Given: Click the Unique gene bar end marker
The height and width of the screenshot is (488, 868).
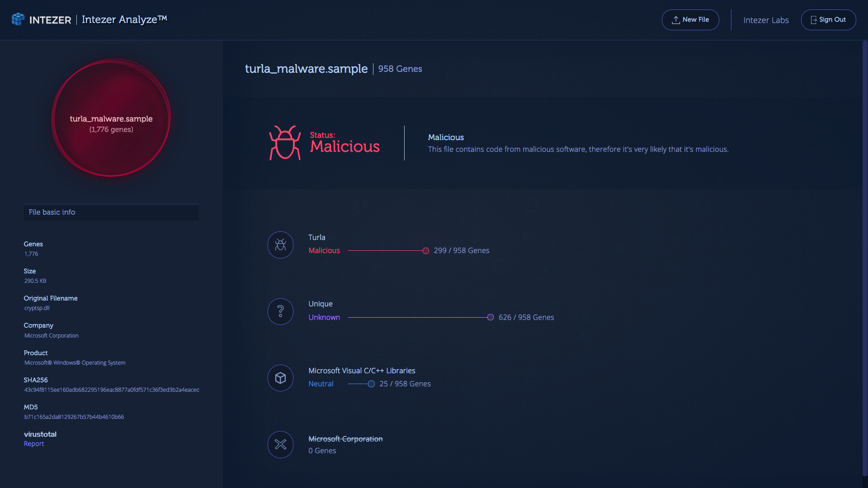Looking at the screenshot, I should (491, 317).
